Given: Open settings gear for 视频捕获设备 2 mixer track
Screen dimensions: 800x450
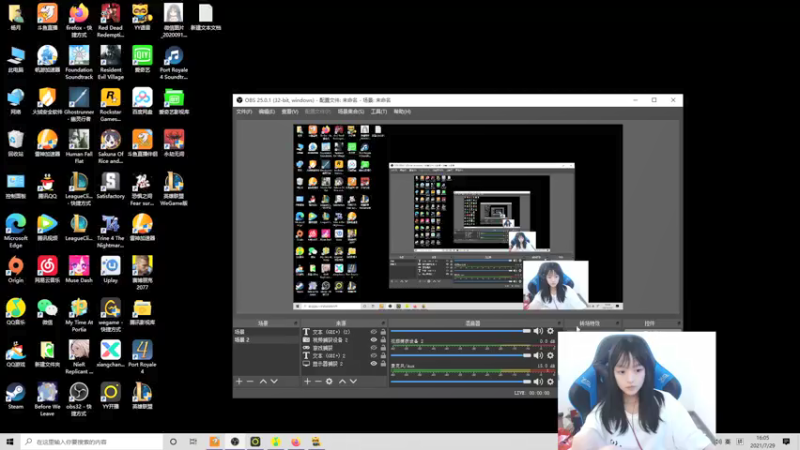Looking at the screenshot, I should (551, 356).
